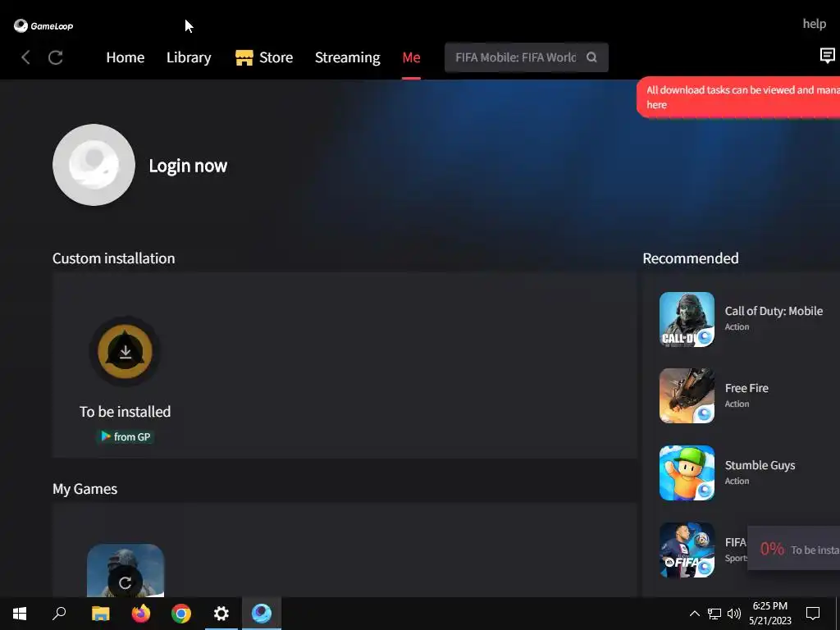This screenshot has height=630, width=840.
Task: Click the network tray icon
Action: (714, 614)
